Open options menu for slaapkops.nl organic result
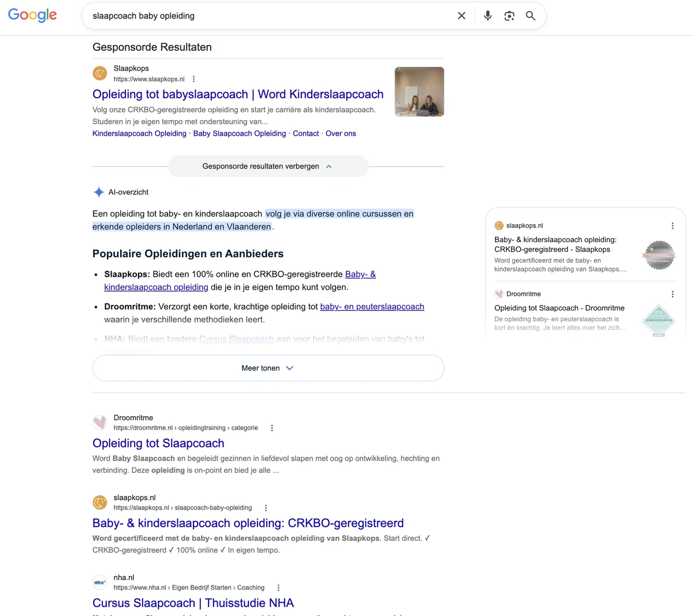 266,508
